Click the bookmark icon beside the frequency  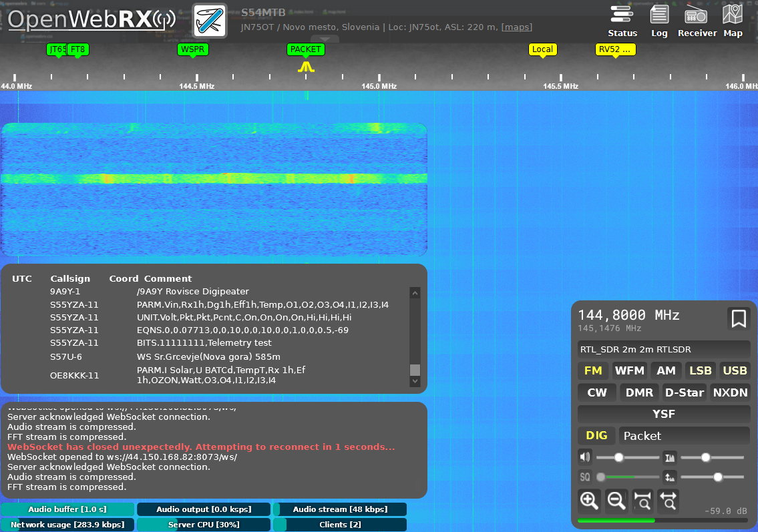click(x=738, y=319)
